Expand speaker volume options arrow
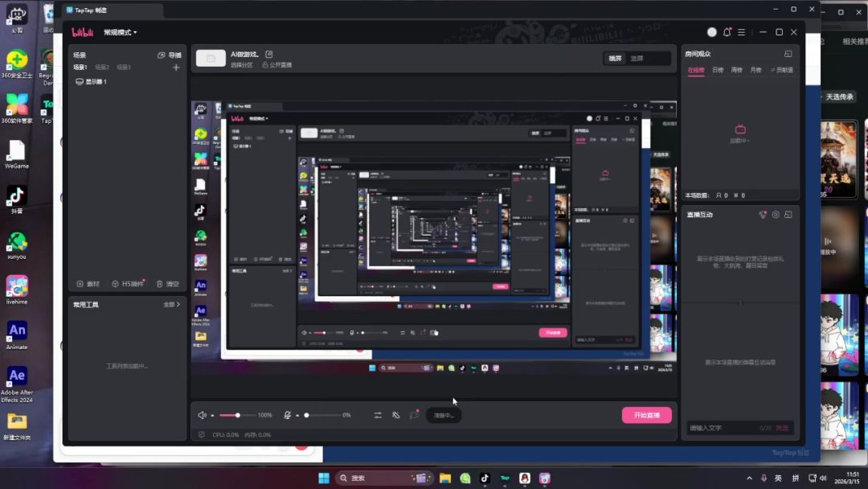 (213, 416)
